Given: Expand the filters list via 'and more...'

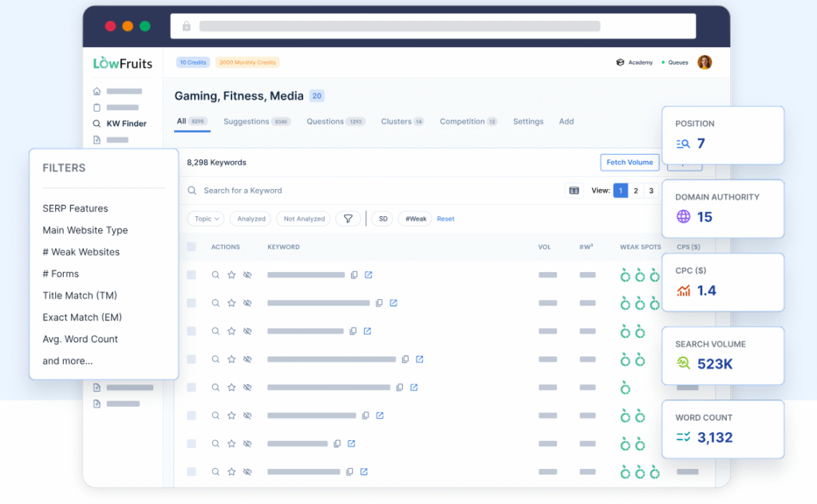Looking at the screenshot, I should point(67,360).
